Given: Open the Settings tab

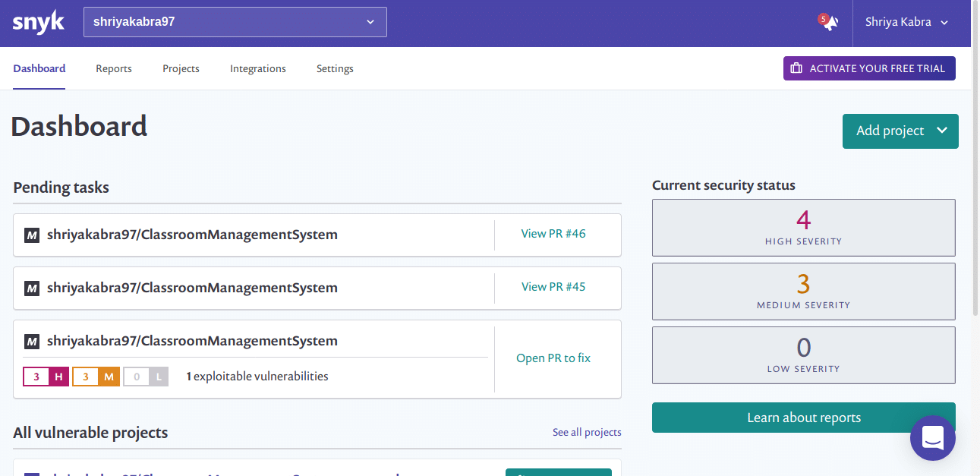Looking at the screenshot, I should point(335,68).
